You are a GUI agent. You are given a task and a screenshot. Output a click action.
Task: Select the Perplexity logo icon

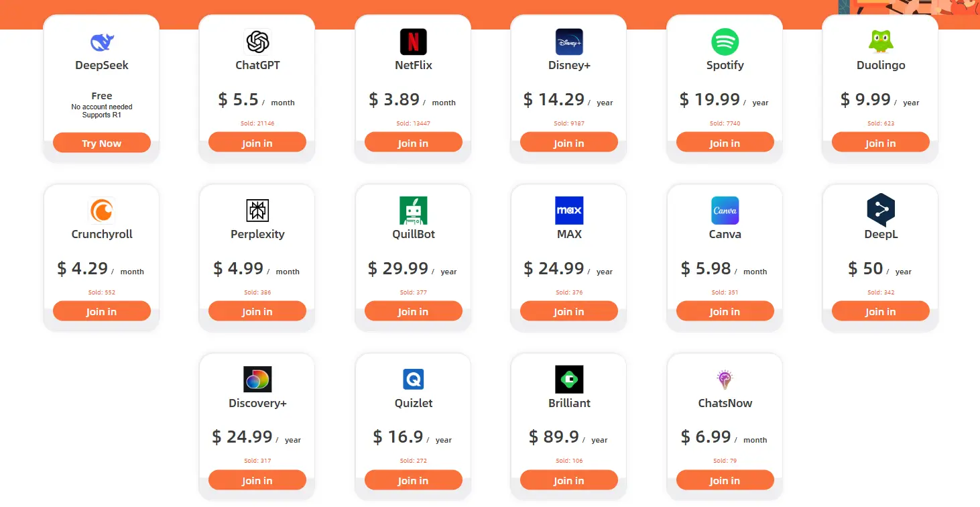(x=257, y=211)
